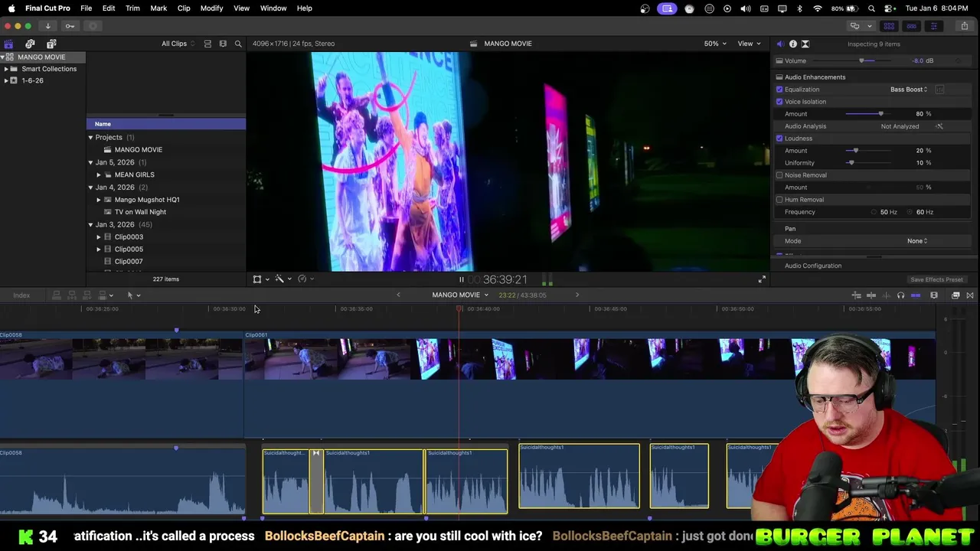Show Effects browser icon
980x551 pixels.
[955, 295]
